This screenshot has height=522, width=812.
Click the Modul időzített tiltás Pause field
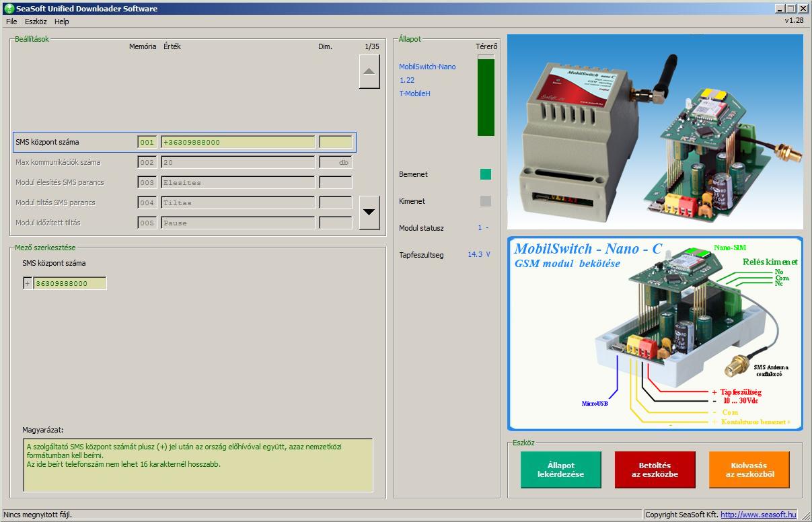[237, 223]
